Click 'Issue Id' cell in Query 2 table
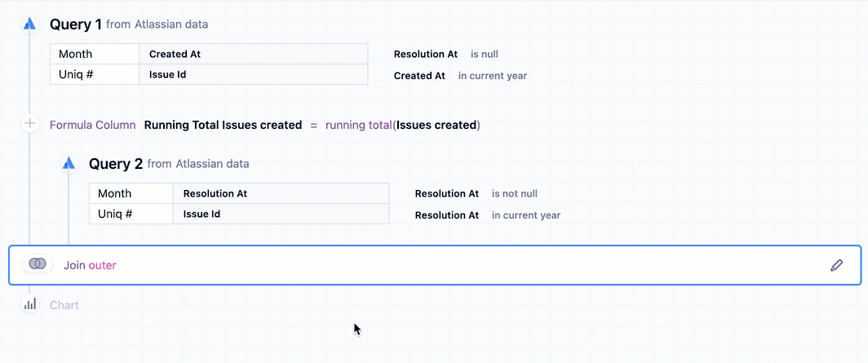 coord(281,214)
